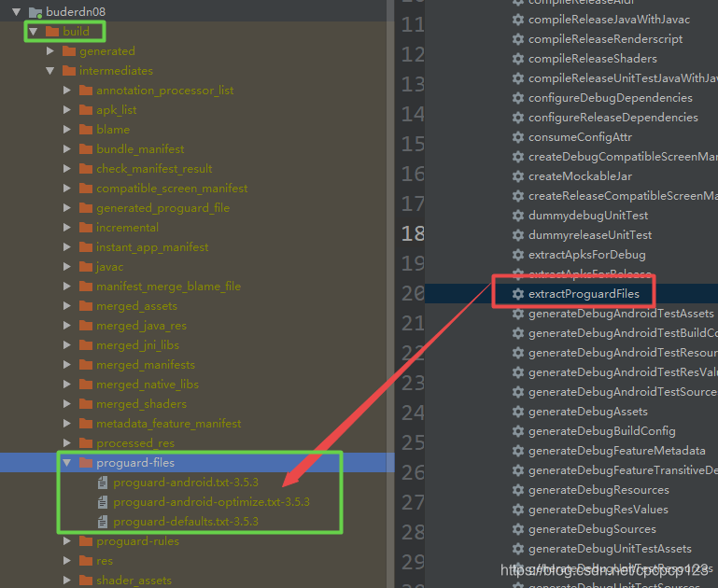The height and width of the screenshot is (588, 718).
Task: Select the incremental folder
Action: [127, 228]
